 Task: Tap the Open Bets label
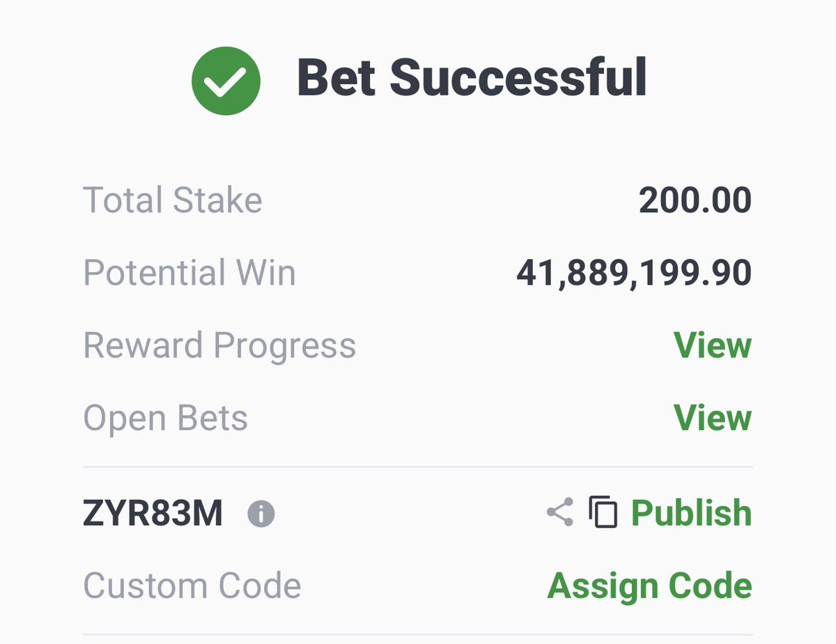(165, 418)
